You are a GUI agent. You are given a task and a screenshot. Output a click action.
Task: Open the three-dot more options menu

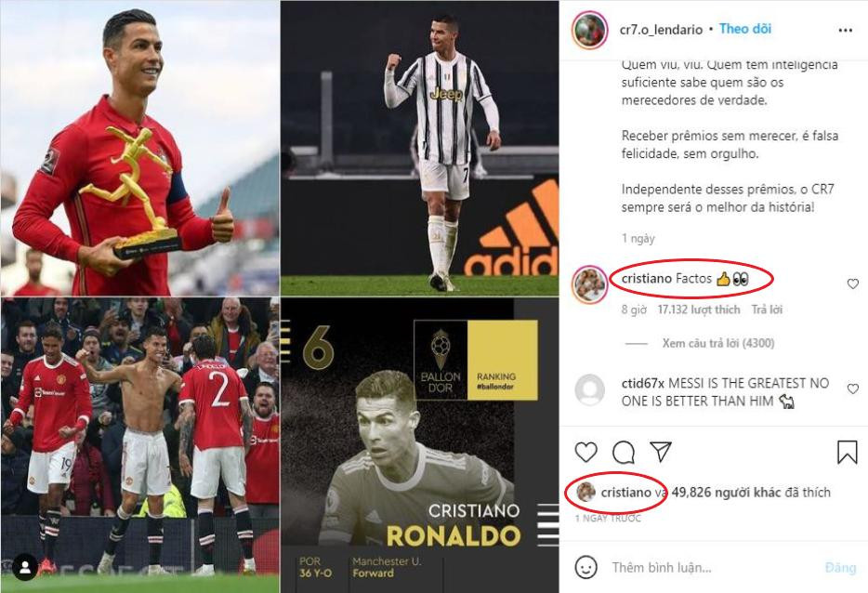click(x=846, y=30)
